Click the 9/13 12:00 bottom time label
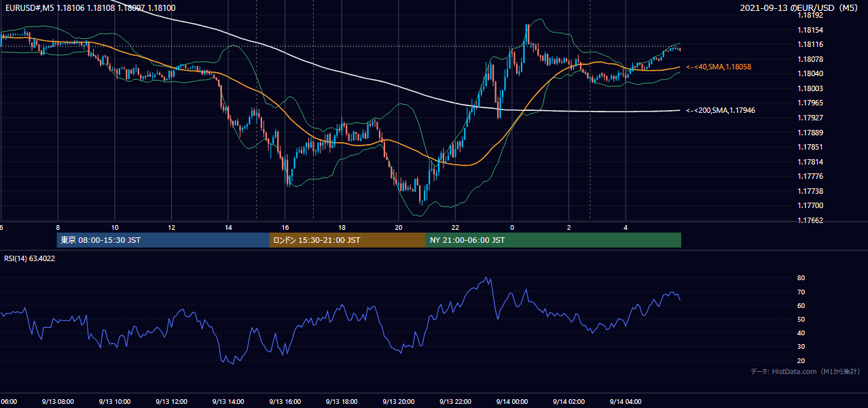868x408 pixels. click(x=171, y=401)
